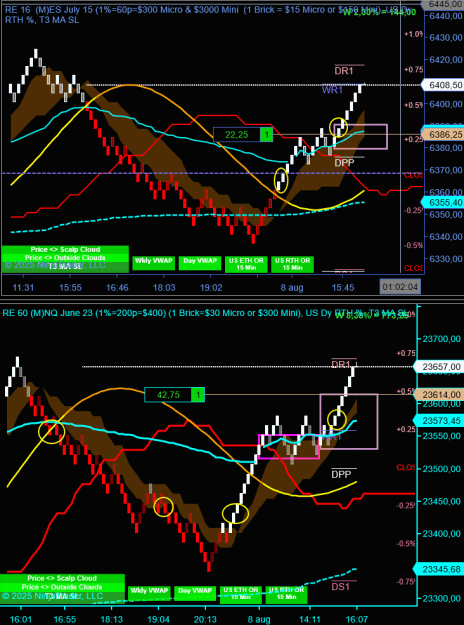Click the 01:02:04 bar countdown timer

[400, 287]
